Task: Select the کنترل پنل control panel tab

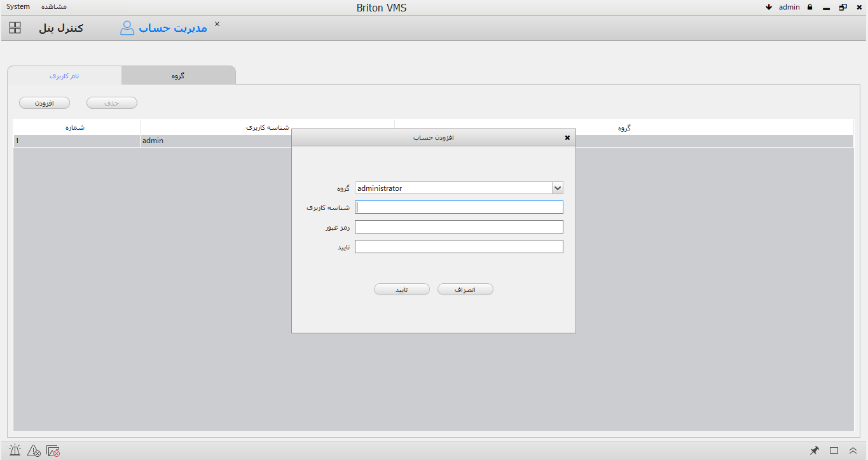Action: pyautogui.click(x=61, y=28)
